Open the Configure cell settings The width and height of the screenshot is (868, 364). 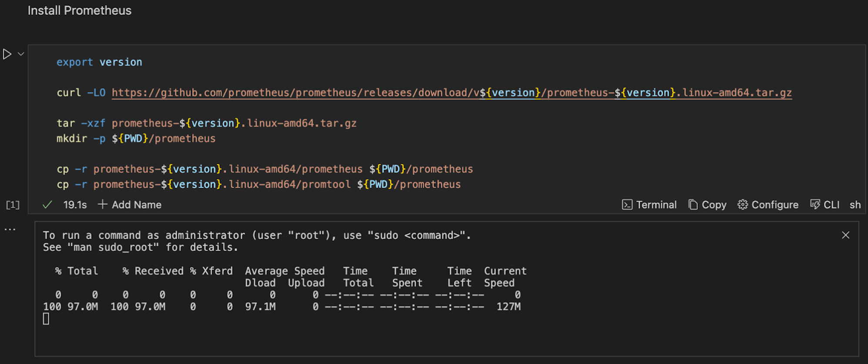[x=768, y=205]
